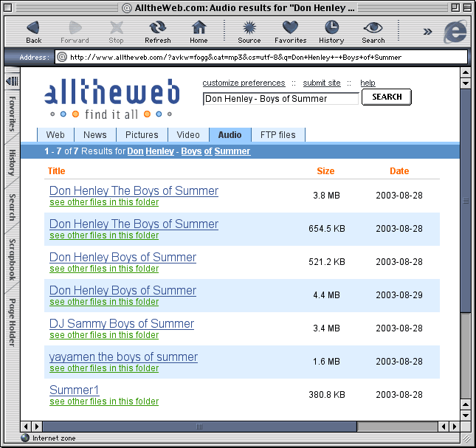Screen dimensions: 476x448
Task: Open 4.4 MB Don Henley Boys of Summer
Action: [x=123, y=291]
